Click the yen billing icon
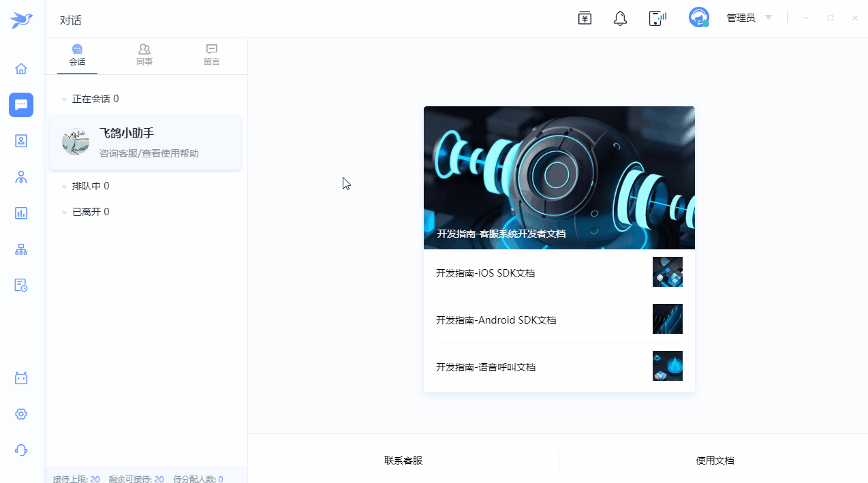The height and width of the screenshot is (483, 868). click(585, 18)
